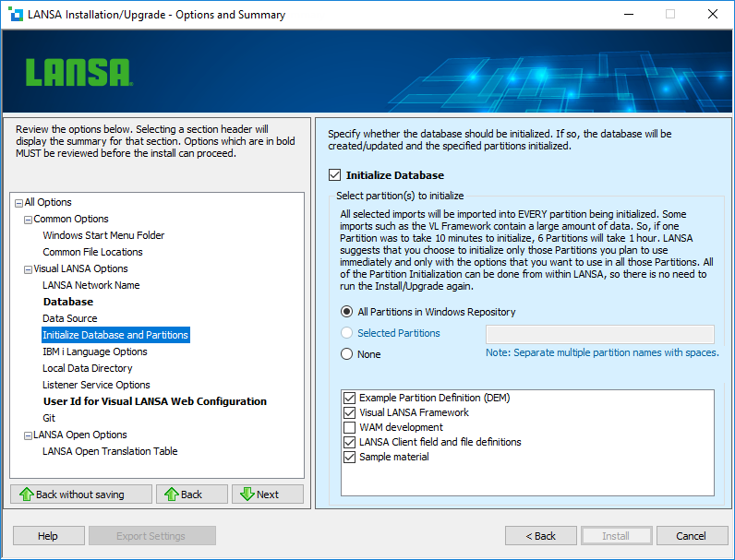This screenshot has width=735, height=560.
Task: Collapse the All Options tree node
Action: coord(18,203)
